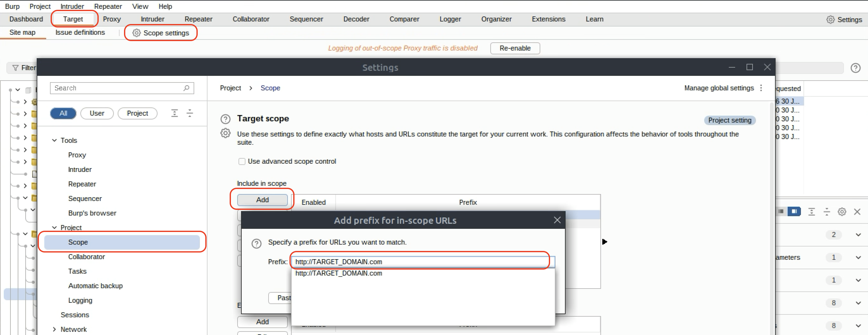Expand inspector parameters row with count 1
The image size is (868, 335).
pos(858,258)
